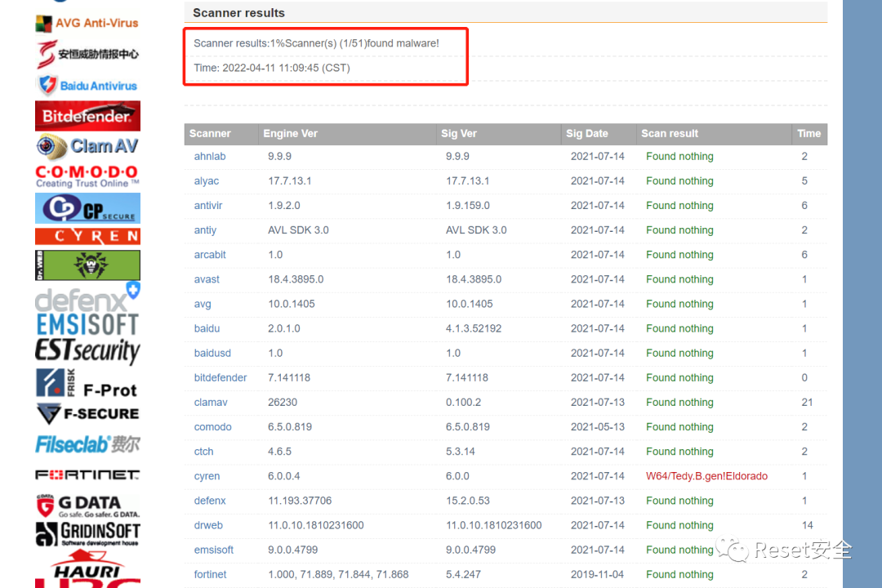Image resolution: width=882 pixels, height=588 pixels.
Task: Select 'Found nothing' result in ahnlab row
Action: [679, 157]
